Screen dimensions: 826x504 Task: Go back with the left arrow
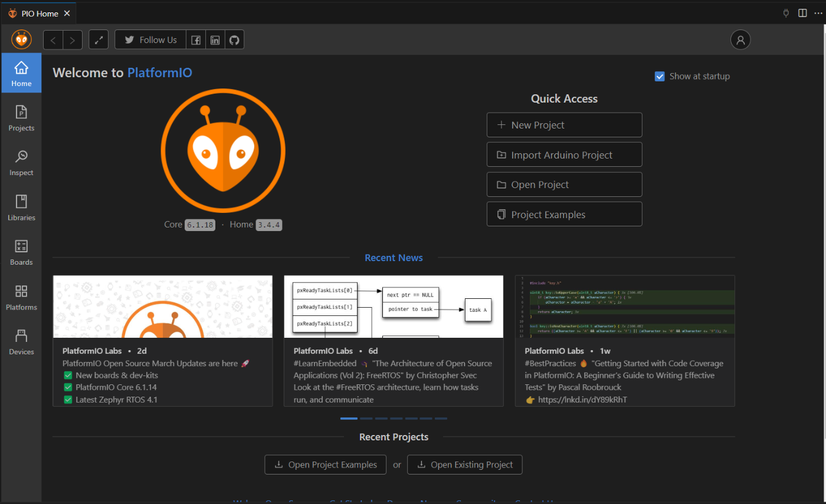tap(53, 40)
